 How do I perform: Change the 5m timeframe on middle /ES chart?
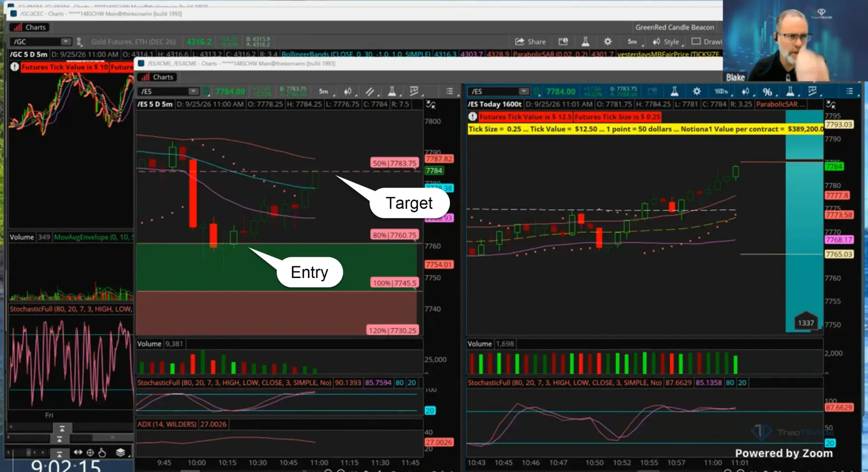[x=324, y=91]
